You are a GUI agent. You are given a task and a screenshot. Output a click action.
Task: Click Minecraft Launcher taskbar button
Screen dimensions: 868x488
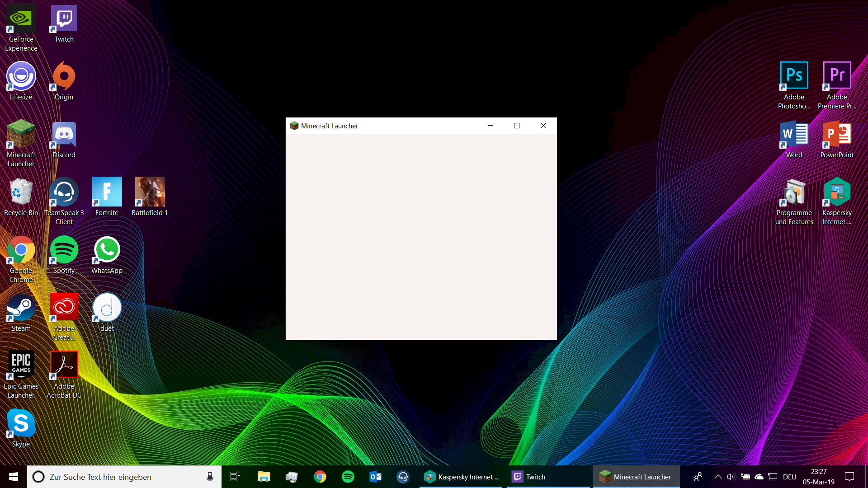coord(636,477)
